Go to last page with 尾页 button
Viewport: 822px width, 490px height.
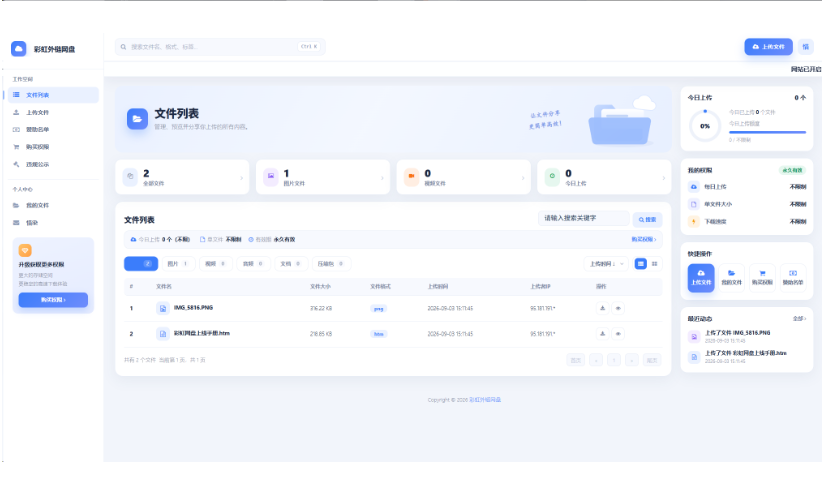(x=652, y=360)
